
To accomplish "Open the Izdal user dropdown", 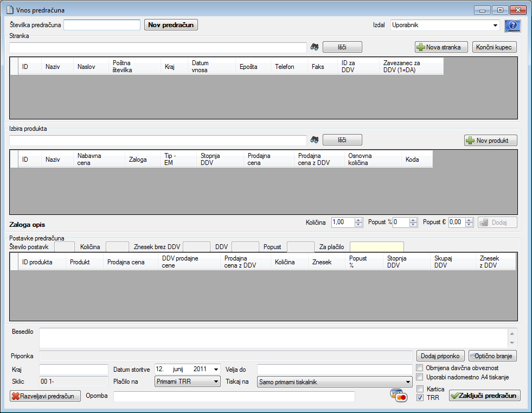I will tap(495, 25).
